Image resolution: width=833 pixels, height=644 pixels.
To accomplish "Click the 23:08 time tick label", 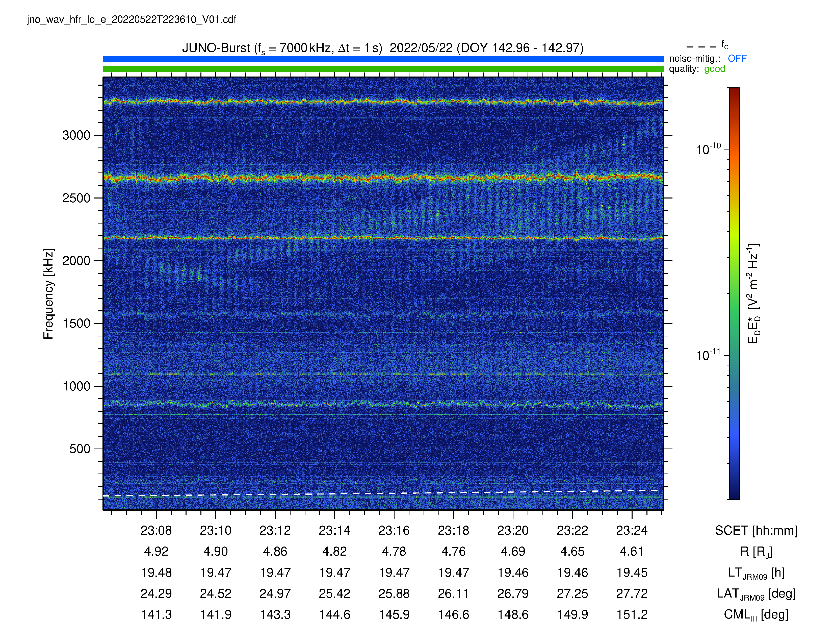I will click(157, 530).
